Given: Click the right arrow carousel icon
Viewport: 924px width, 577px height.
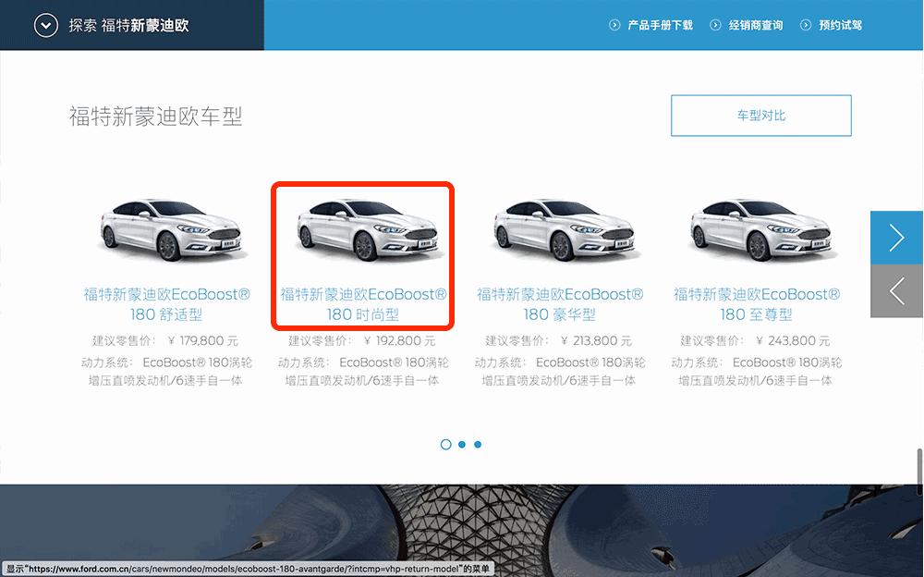Looking at the screenshot, I should point(895,238).
